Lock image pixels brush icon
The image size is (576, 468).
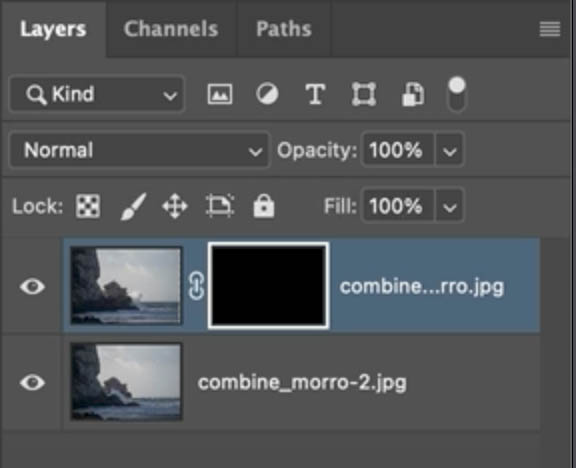pos(133,206)
